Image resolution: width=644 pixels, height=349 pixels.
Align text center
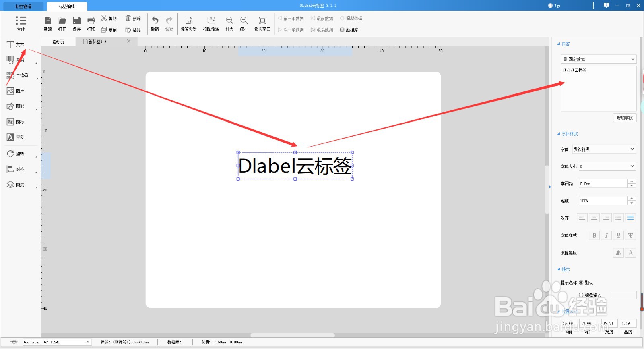pos(594,218)
